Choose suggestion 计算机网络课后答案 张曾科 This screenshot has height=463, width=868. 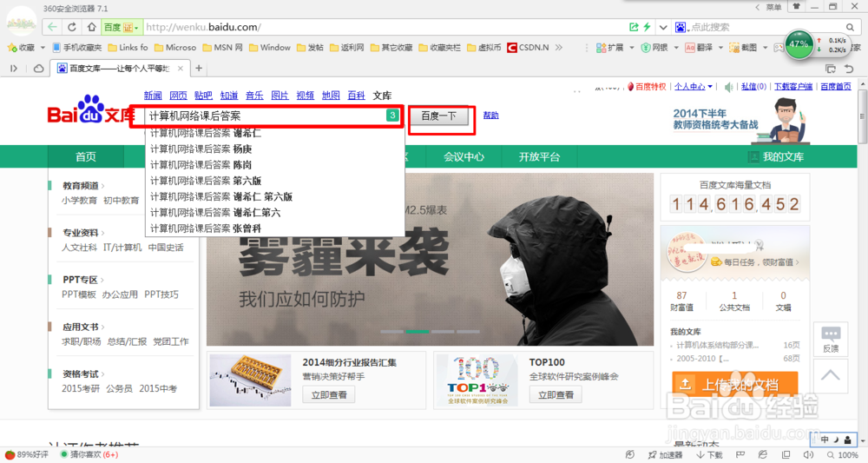[x=206, y=228]
